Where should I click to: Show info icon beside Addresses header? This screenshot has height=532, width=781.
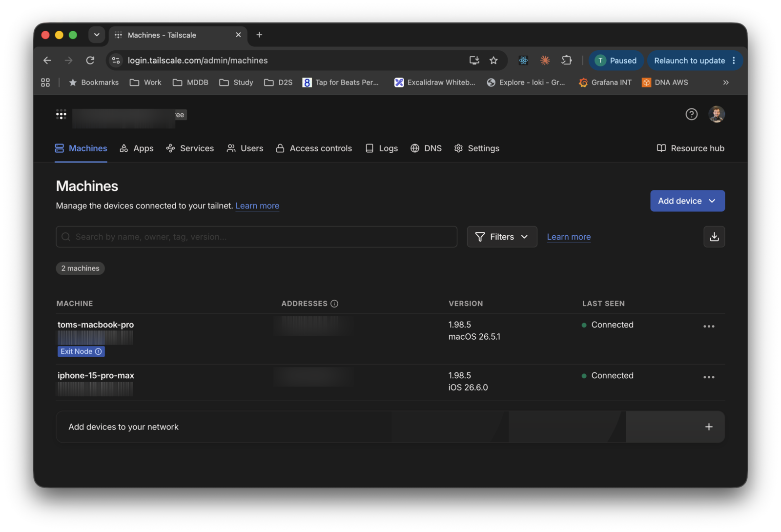[x=334, y=304]
